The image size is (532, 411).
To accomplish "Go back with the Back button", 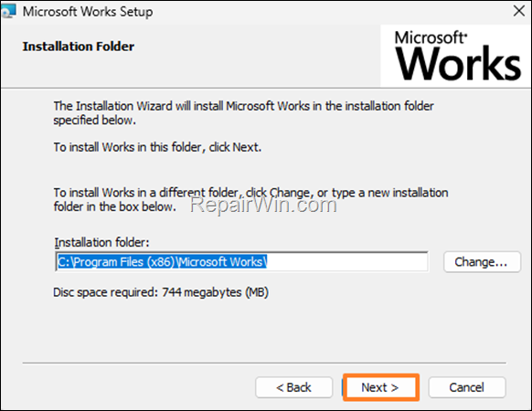I will (x=293, y=387).
